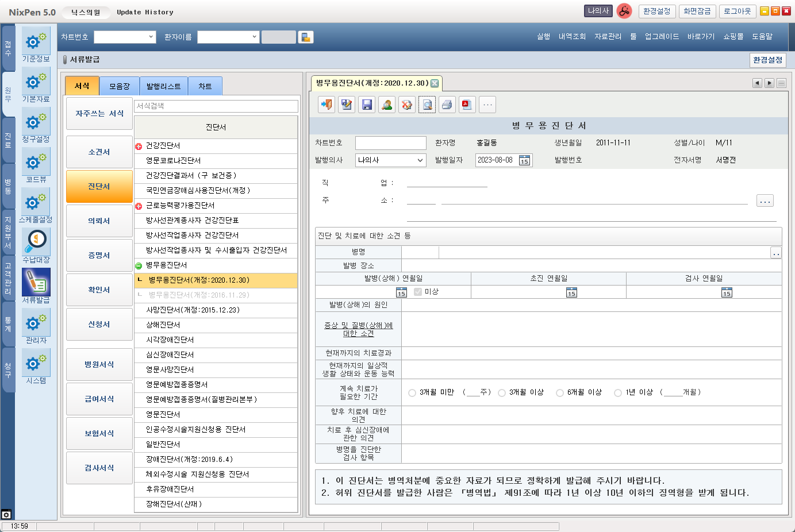This screenshot has width=795, height=532.
Task: Open print preview magnifier icon
Action: (x=427, y=105)
